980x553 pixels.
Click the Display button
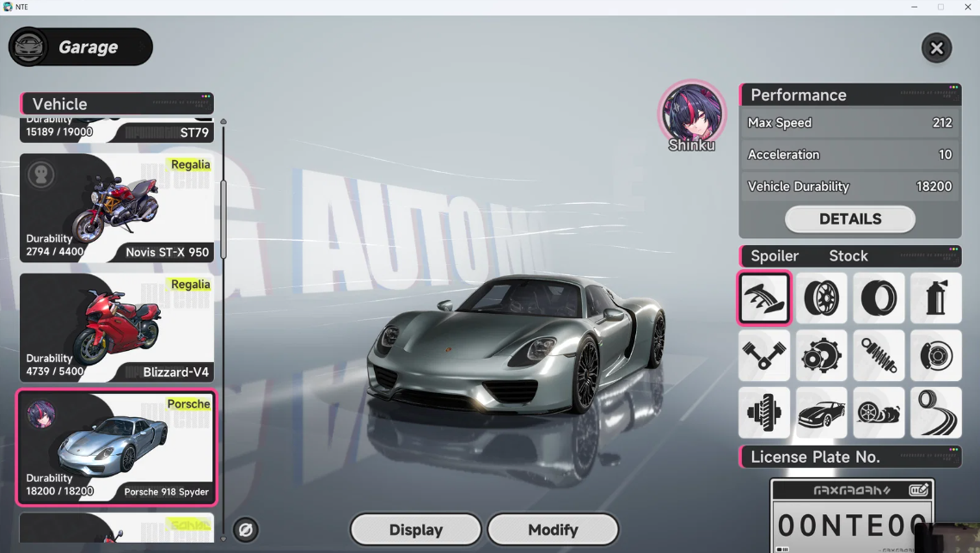point(415,530)
